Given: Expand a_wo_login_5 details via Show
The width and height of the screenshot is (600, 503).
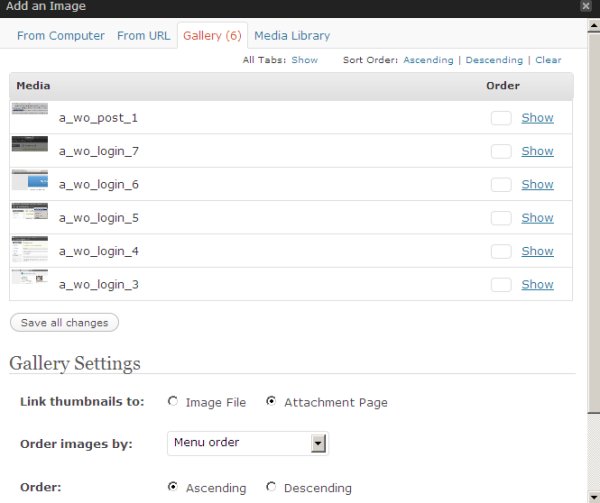Looking at the screenshot, I should click(x=537, y=218).
